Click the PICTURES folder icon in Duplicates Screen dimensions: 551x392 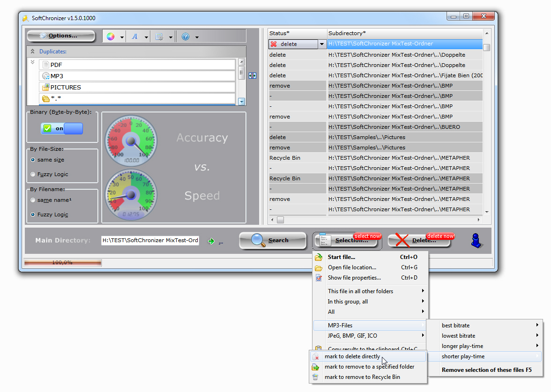click(x=46, y=87)
